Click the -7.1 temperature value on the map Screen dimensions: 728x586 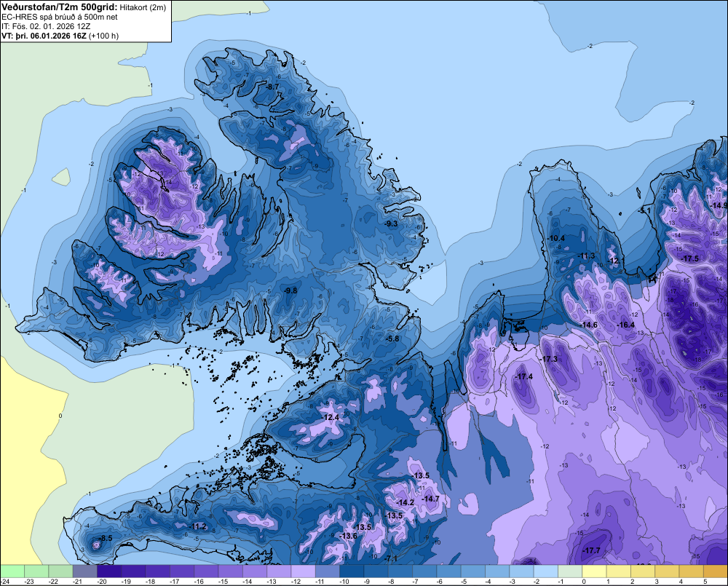click(x=391, y=558)
